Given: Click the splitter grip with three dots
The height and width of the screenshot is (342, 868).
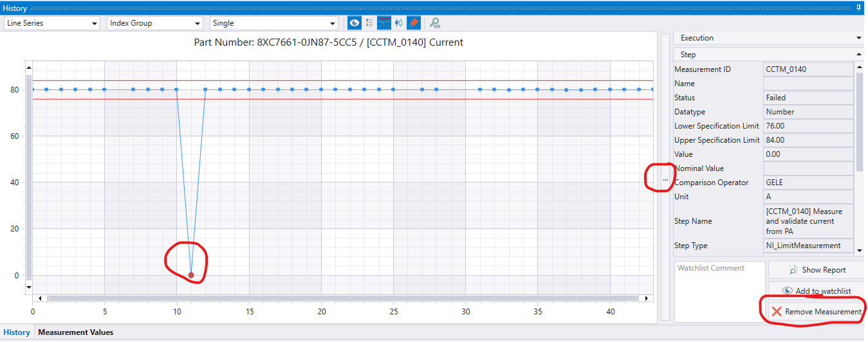Looking at the screenshot, I should (x=665, y=179).
